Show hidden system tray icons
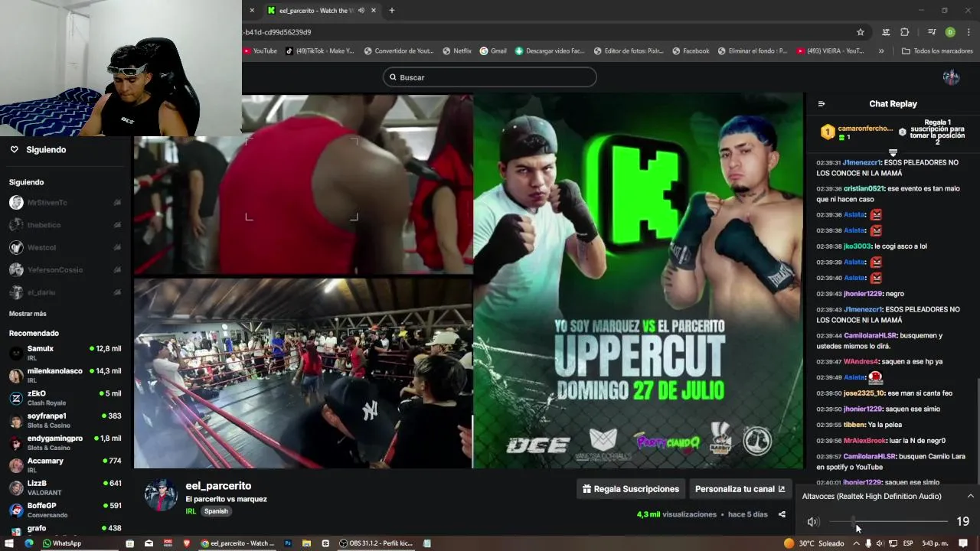 coord(856,543)
